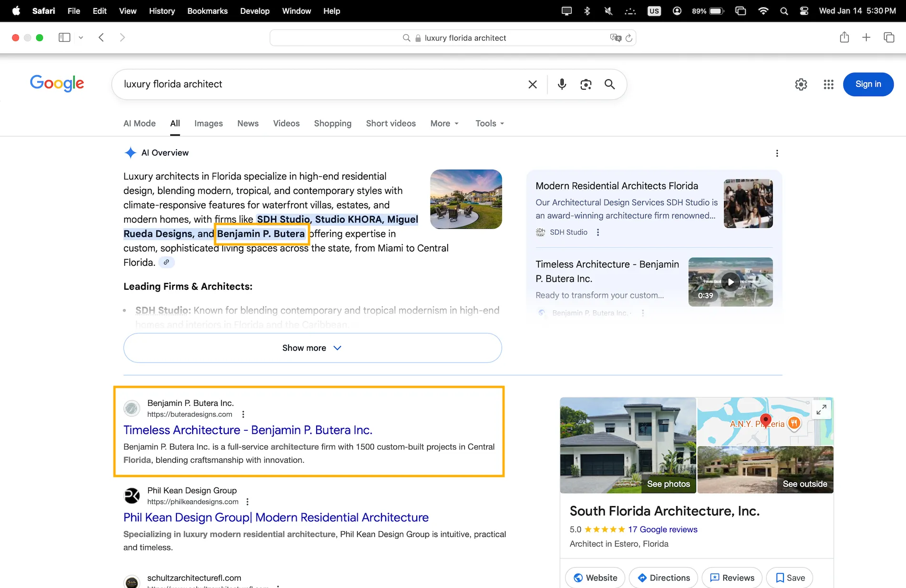This screenshot has height=588, width=906.
Task: Open the Tools dropdown
Action: [488, 123]
